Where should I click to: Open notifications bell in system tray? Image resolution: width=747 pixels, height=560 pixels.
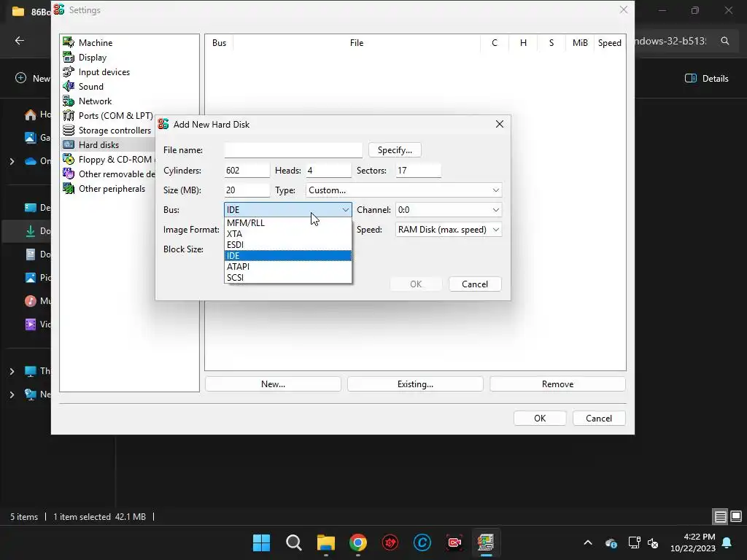(727, 542)
